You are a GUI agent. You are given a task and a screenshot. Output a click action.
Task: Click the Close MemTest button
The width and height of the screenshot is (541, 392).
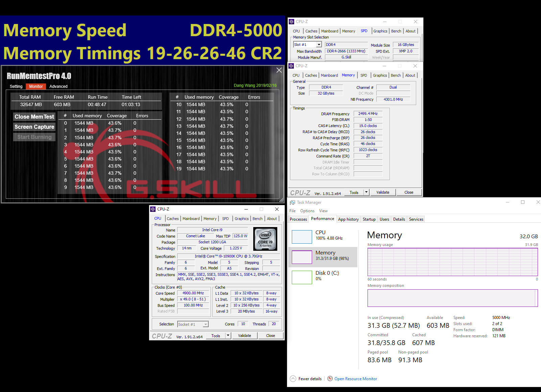(34, 117)
